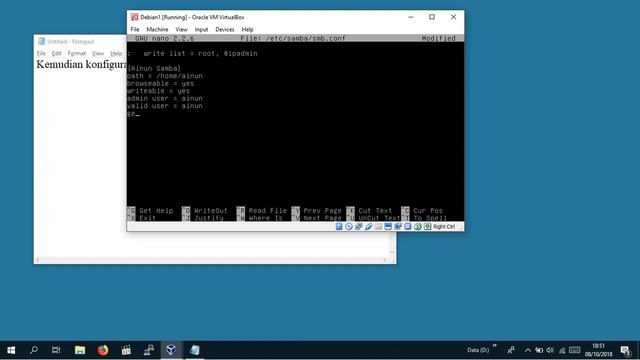Open the Format menu in Notepad
The width and height of the screenshot is (640, 360).
click(77, 53)
